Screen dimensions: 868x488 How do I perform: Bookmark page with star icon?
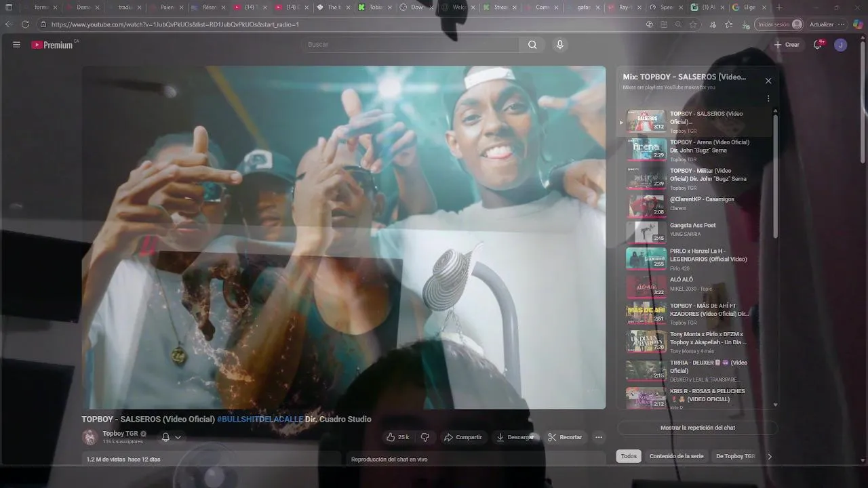(x=693, y=24)
